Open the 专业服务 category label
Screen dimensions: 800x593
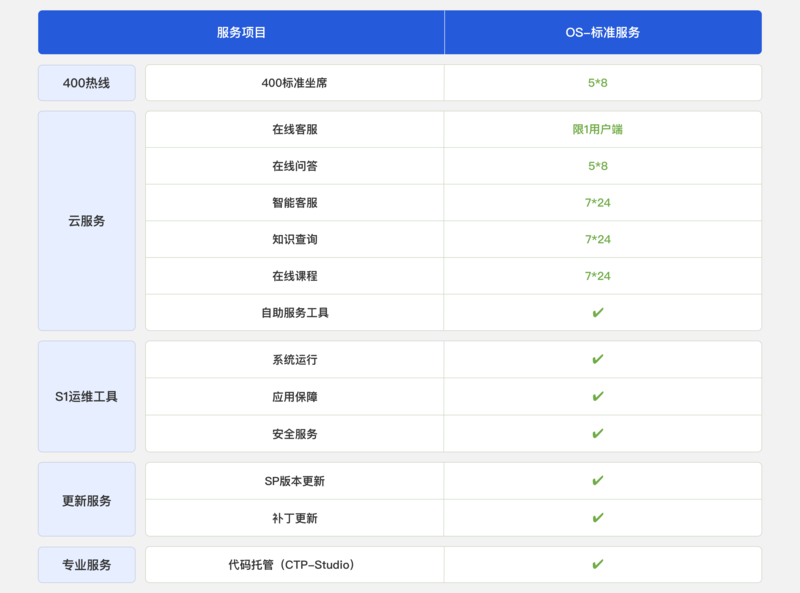[x=87, y=565]
